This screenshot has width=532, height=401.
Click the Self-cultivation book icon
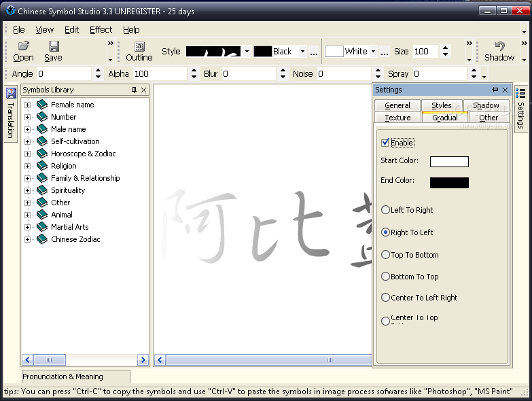pos(42,141)
